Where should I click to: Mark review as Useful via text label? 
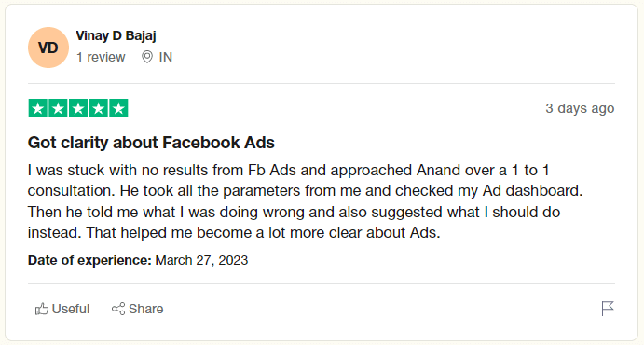[71, 309]
